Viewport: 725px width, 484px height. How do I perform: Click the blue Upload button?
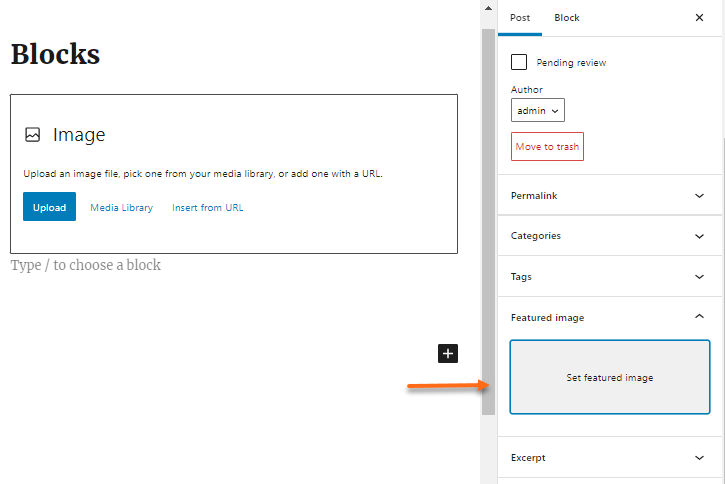pyautogui.click(x=49, y=208)
